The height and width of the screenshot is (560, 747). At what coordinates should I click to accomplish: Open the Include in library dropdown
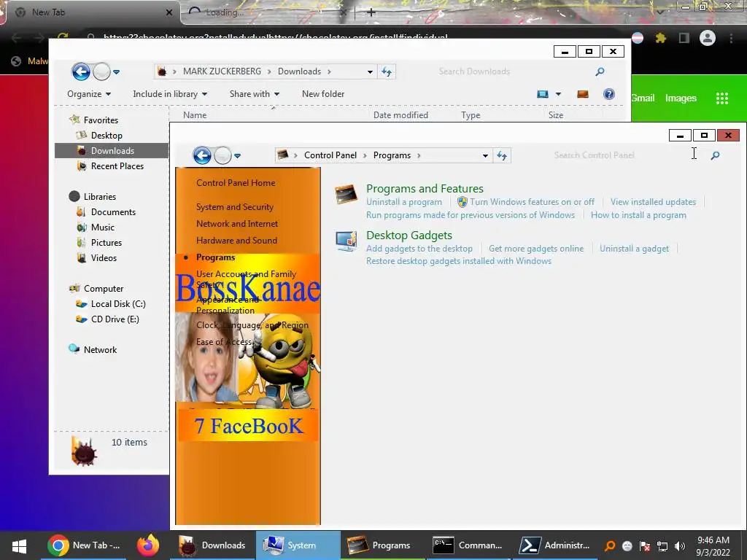pos(170,94)
